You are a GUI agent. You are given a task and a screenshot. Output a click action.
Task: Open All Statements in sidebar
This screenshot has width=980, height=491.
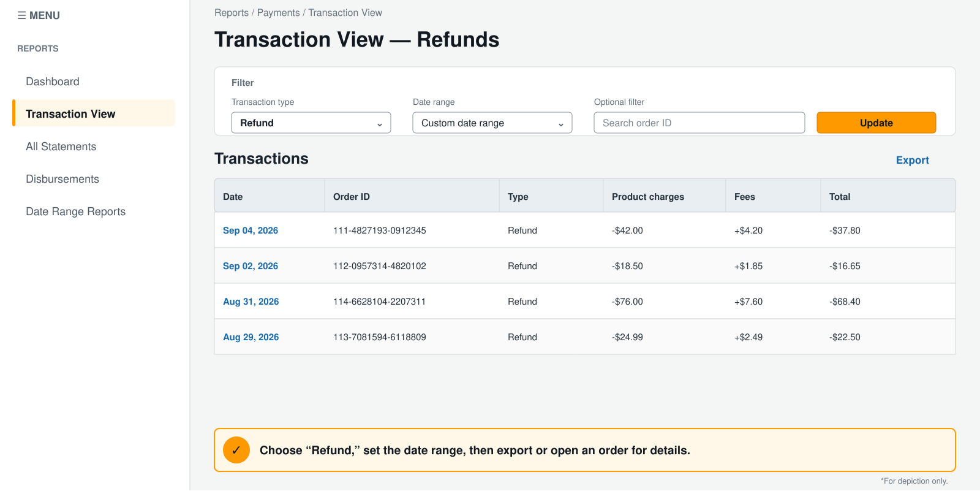point(61,147)
